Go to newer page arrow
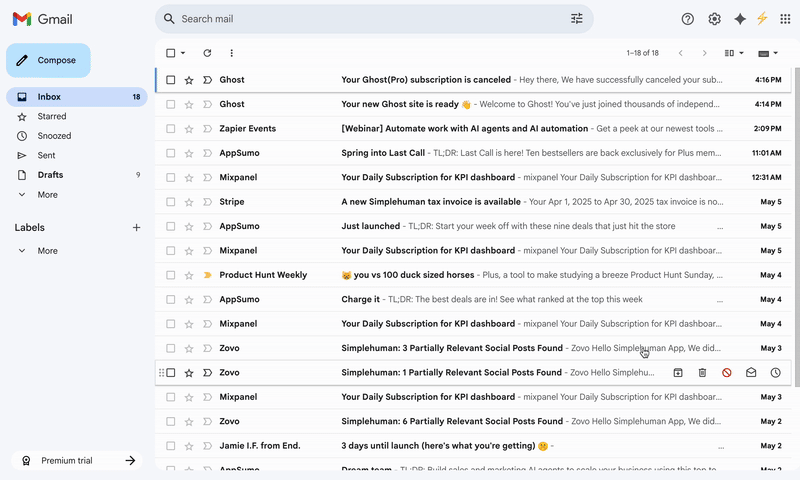Image resolution: width=800 pixels, height=480 pixels. 680,53
